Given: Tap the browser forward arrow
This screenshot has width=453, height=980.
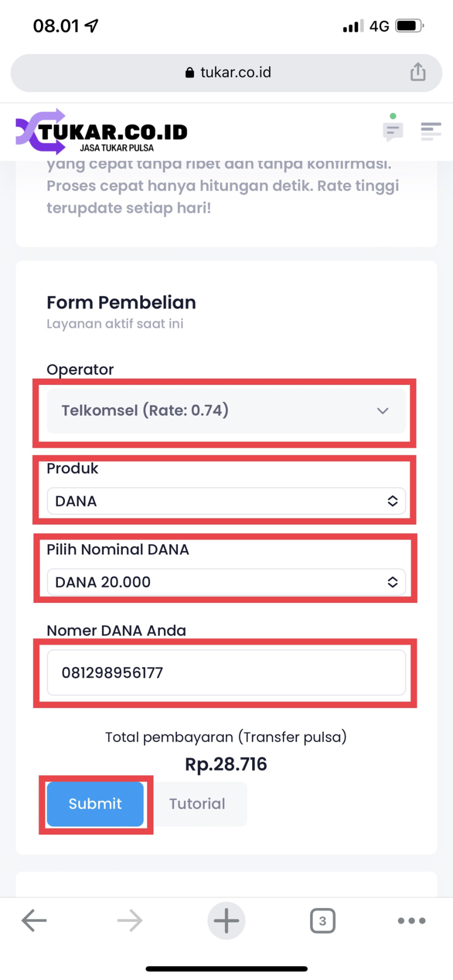Looking at the screenshot, I should tap(130, 921).
